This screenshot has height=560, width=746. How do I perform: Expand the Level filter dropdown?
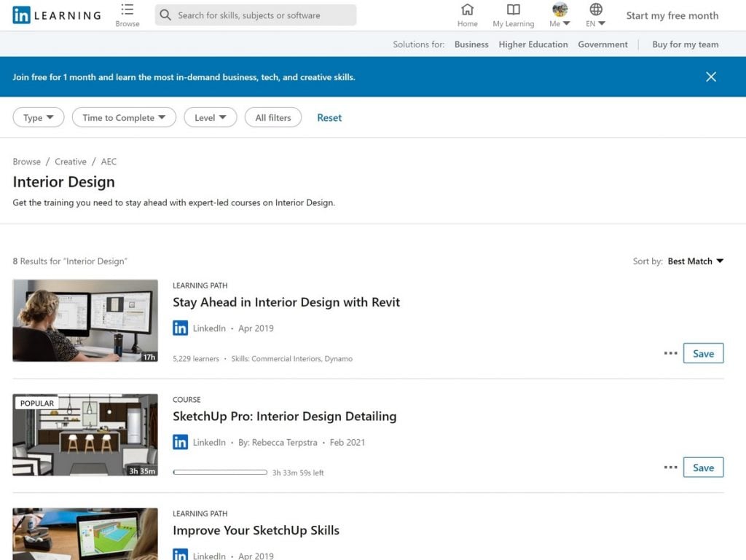(x=211, y=117)
